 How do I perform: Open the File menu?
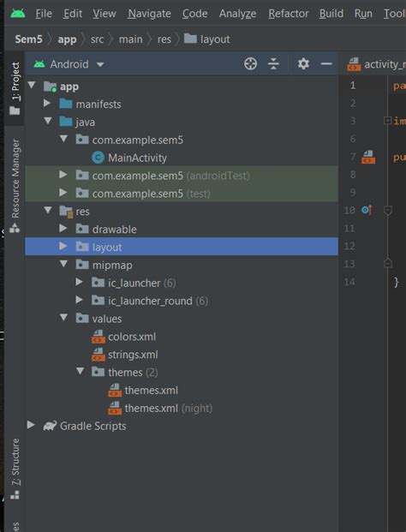coord(44,14)
